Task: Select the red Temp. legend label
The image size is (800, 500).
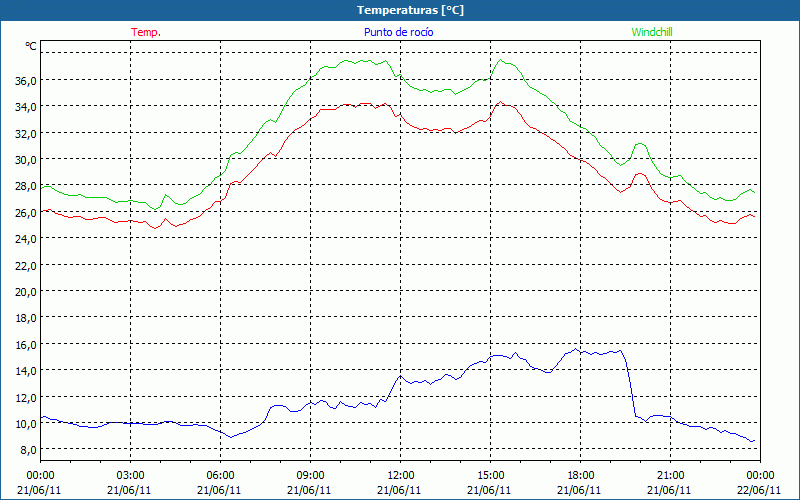Action: click(x=146, y=32)
